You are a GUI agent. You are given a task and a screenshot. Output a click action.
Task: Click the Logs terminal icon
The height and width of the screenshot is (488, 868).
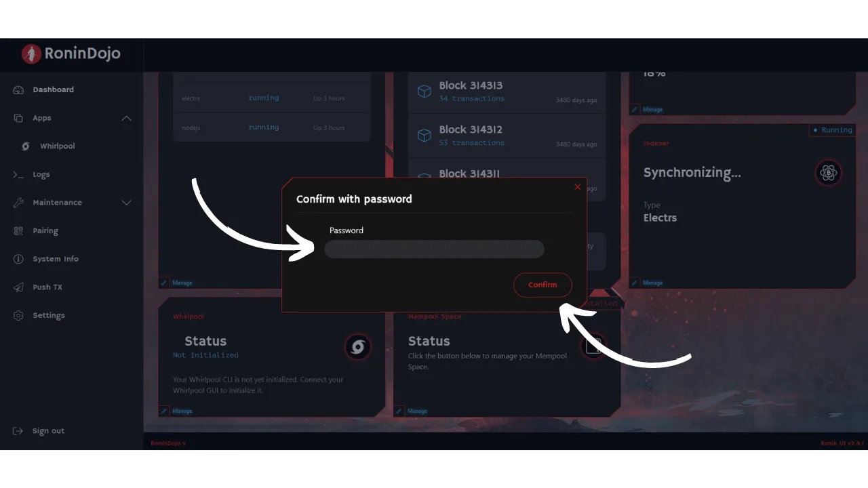pos(18,174)
